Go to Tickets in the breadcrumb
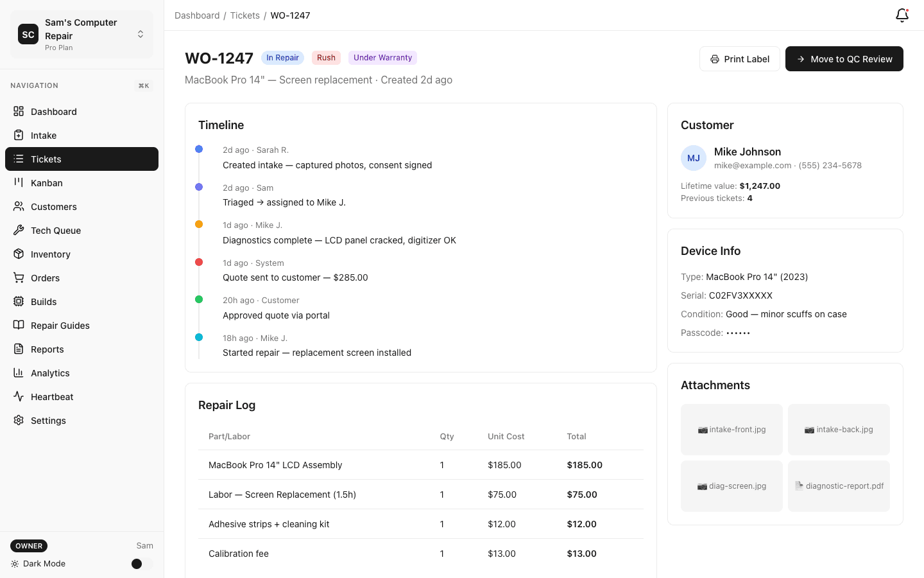The image size is (924, 578). click(244, 15)
